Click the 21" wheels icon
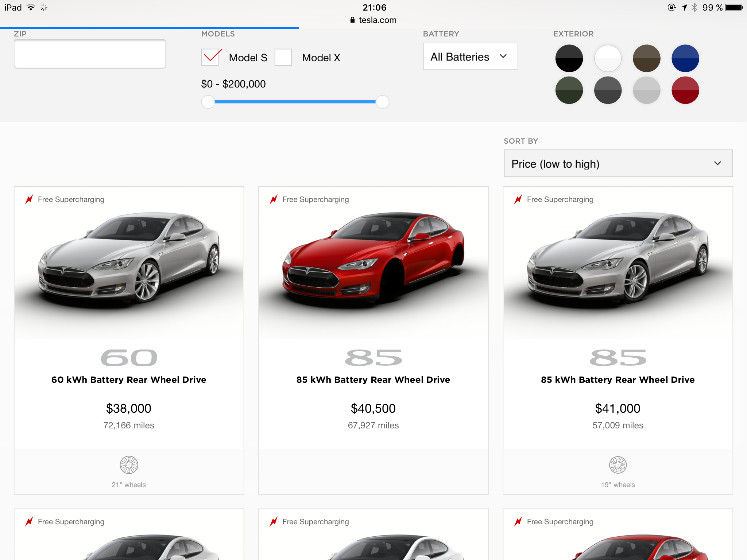This screenshot has width=747, height=560. tap(129, 465)
